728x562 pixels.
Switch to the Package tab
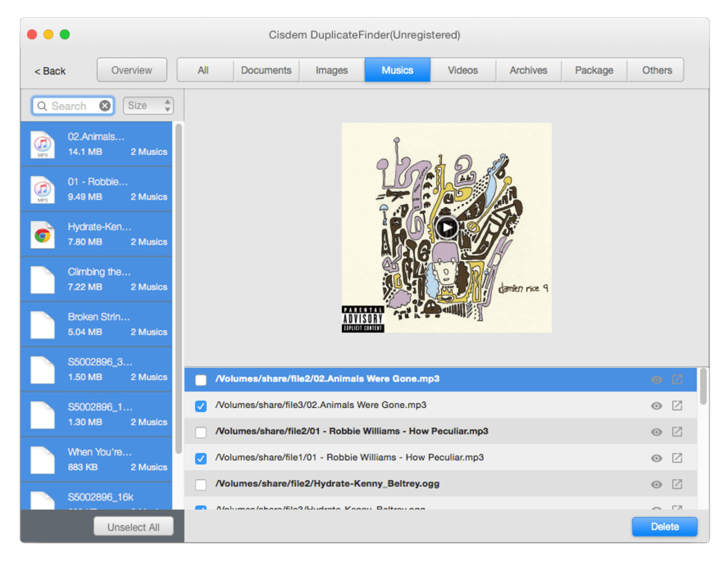coord(595,70)
